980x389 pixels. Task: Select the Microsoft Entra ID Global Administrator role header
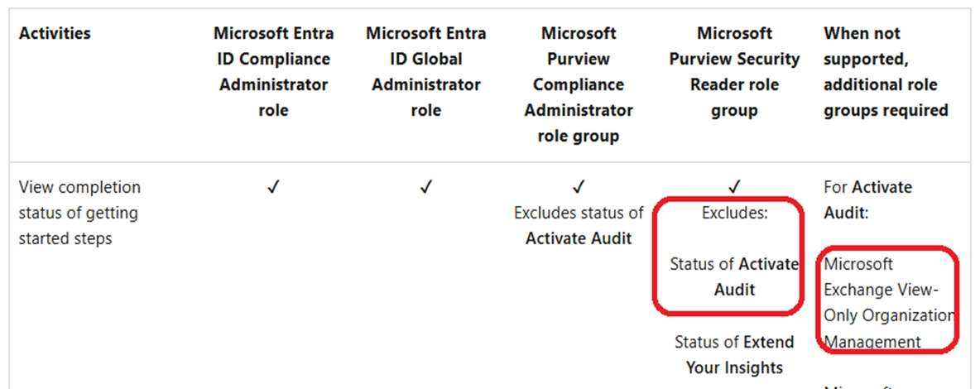coord(425,72)
